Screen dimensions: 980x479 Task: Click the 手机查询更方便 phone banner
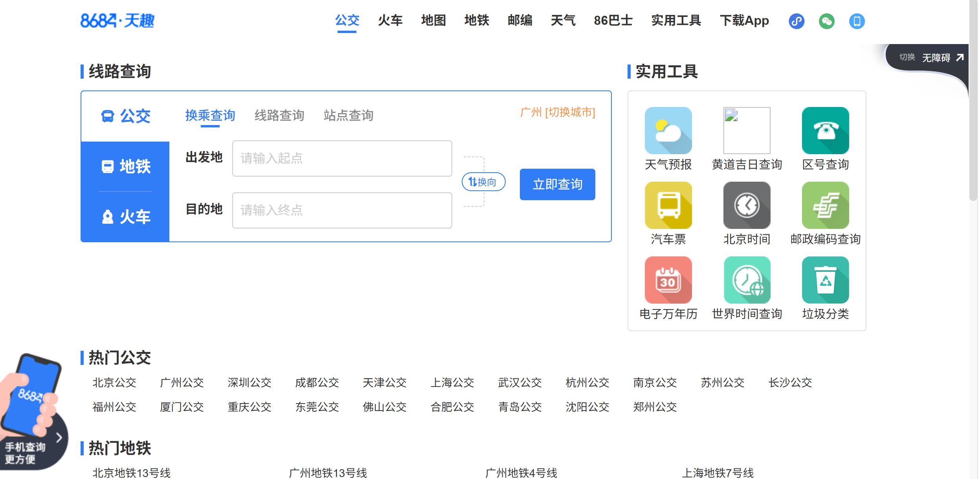33,411
